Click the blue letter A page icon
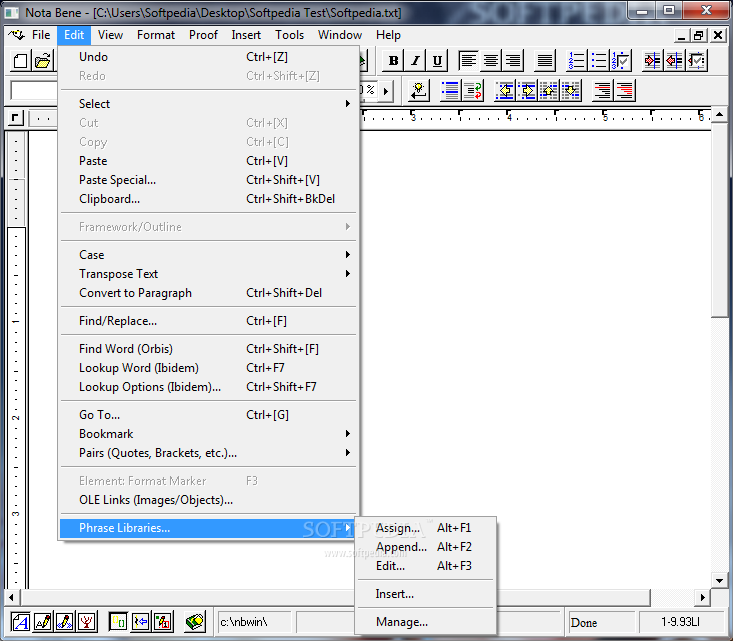The width and height of the screenshot is (733, 641). (x=20, y=622)
